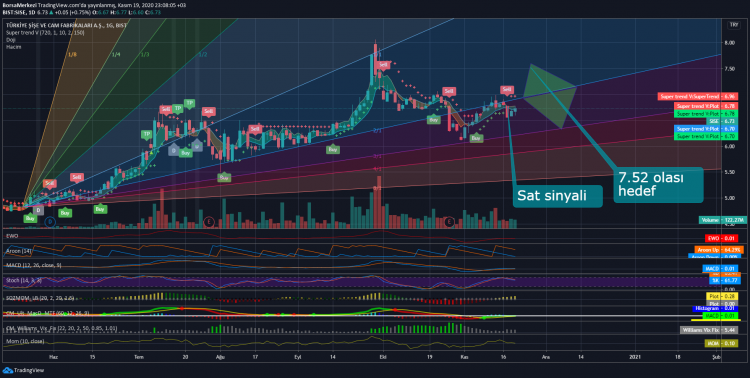Click the TradingView logo at bottom left
Screen dimensions: 750x378
pos(23,370)
